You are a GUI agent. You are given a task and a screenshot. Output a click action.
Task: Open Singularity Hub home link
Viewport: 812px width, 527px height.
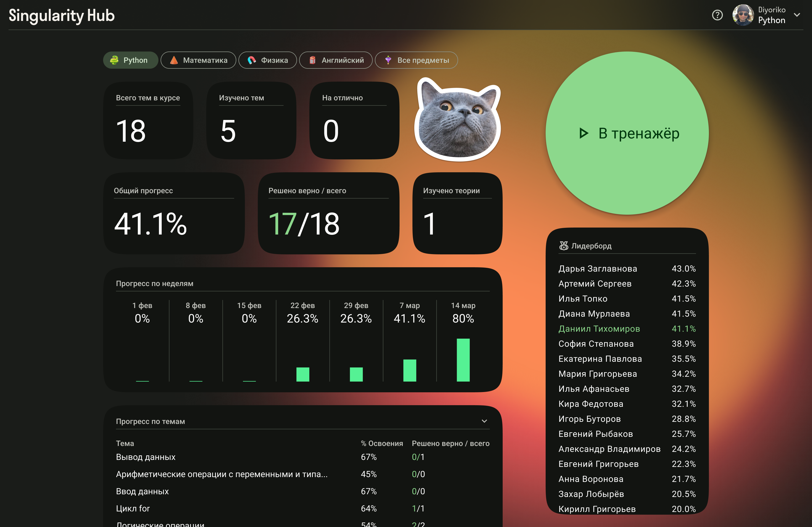(x=61, y=15)
